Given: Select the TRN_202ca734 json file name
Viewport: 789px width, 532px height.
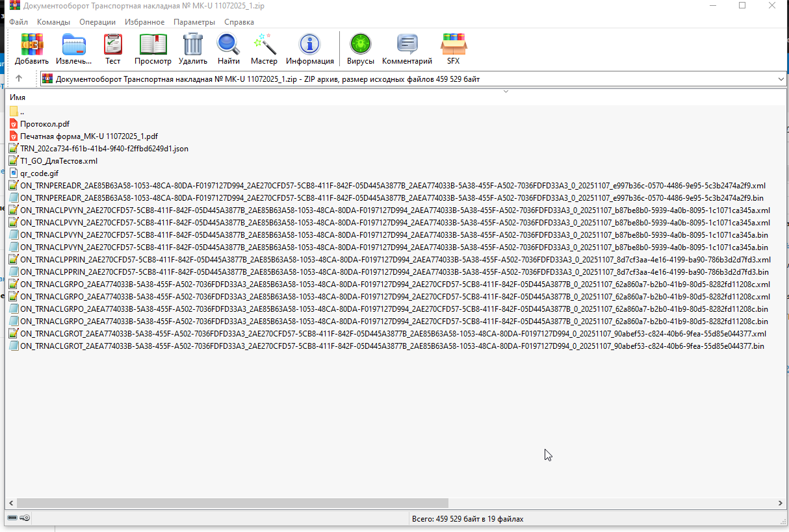Looking at the screenshot, I should coord(105,148).
